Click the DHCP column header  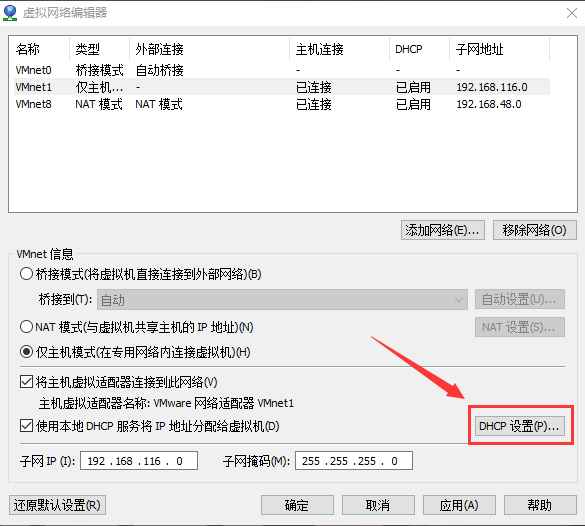419,49
